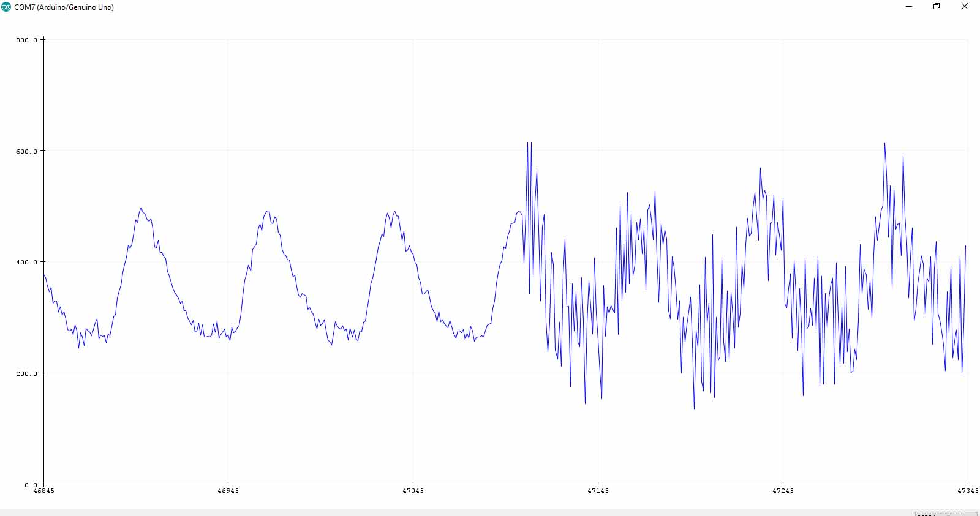Click the COM7 (Arduino/Genuino Uno) window title
980x516 pixels.
[64, 7]
